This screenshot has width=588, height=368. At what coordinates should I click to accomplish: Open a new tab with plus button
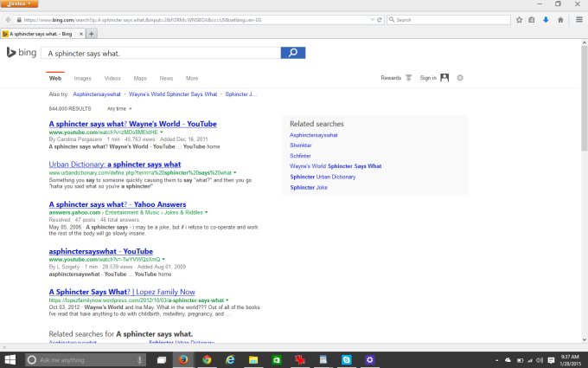[91, 34]
